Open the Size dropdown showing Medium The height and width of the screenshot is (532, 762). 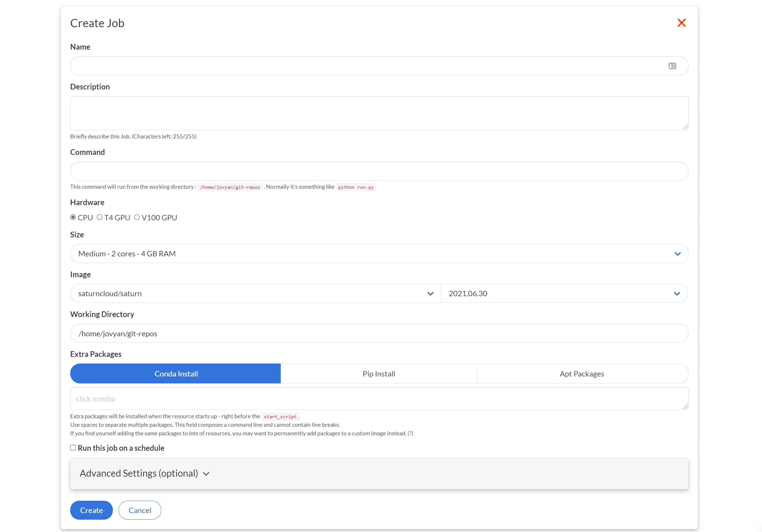click(x=379, y=254)
